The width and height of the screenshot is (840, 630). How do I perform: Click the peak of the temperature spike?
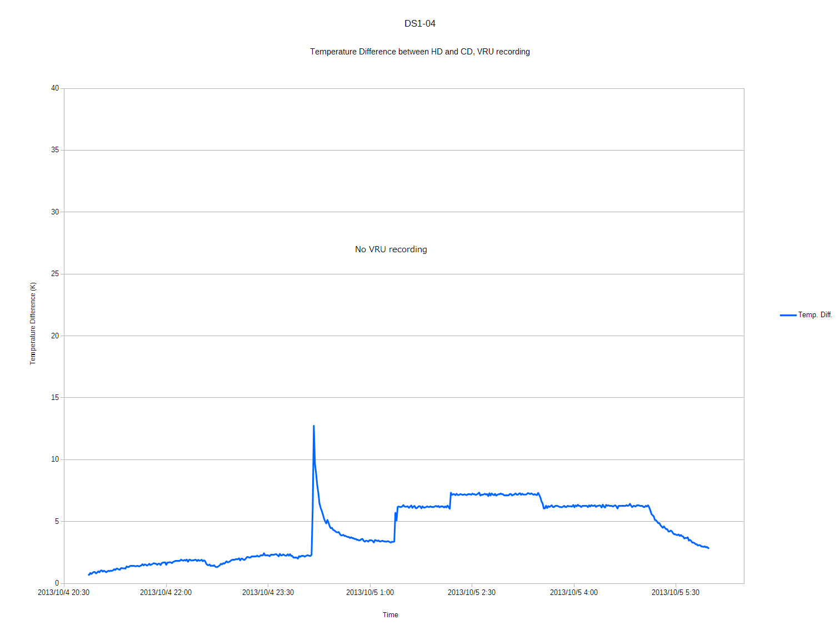click(x=314, y=426)
